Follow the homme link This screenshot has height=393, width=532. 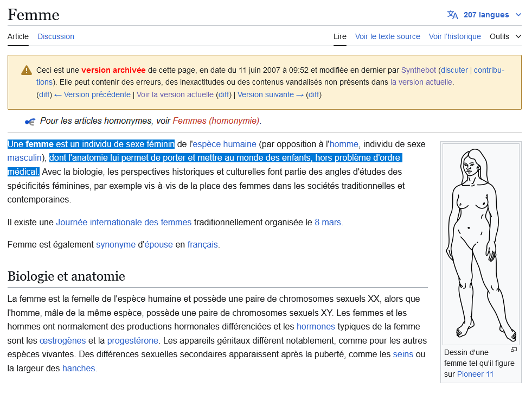(x=344, y=144)
